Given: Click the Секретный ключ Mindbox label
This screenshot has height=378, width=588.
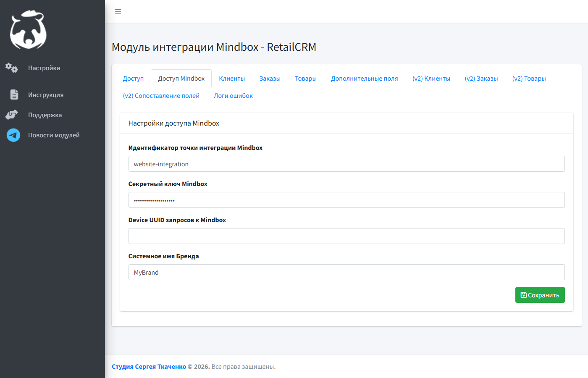Looking at the screenshot, I should (168, 184).
